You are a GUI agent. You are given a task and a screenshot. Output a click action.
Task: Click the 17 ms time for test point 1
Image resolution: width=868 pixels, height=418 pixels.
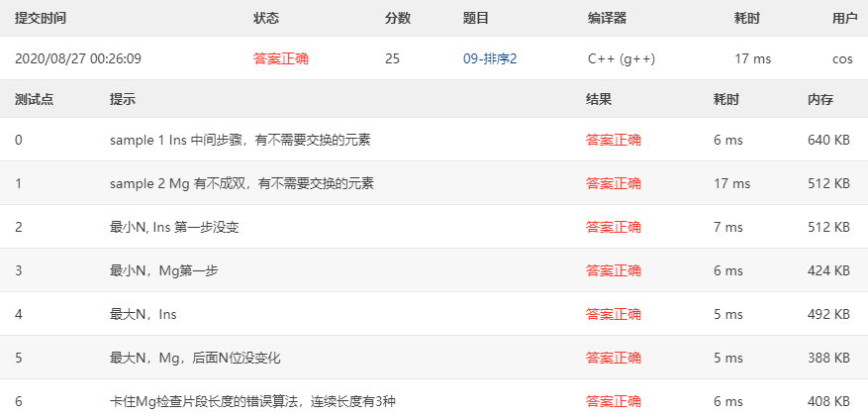click(732, 183)
